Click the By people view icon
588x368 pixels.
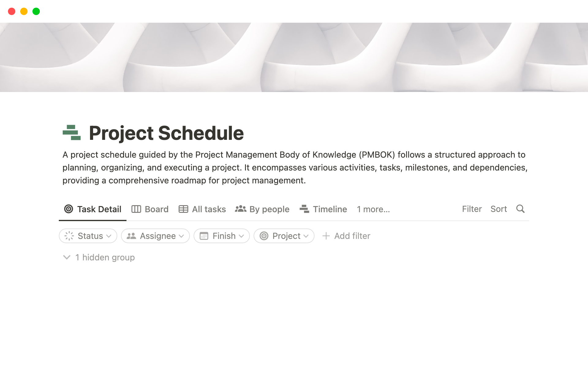pyautogui.click(x=240, y=209)
